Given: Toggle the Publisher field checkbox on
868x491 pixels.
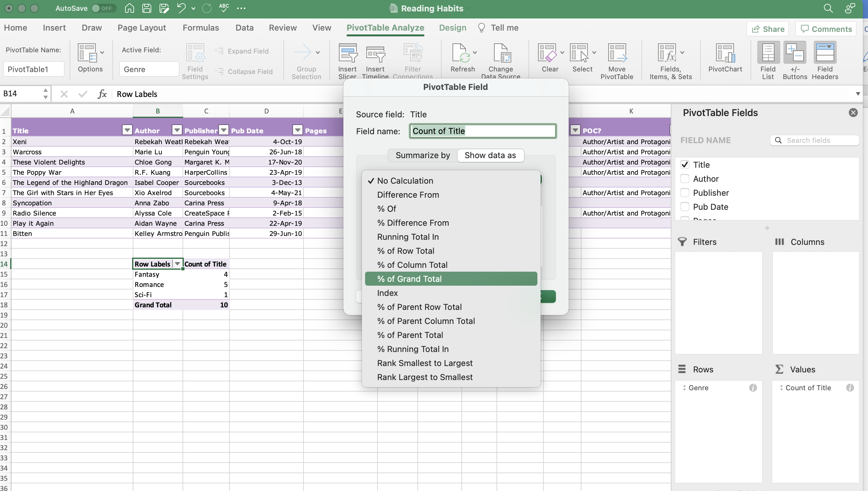Looking at the screenshot, I should point(685,193).
